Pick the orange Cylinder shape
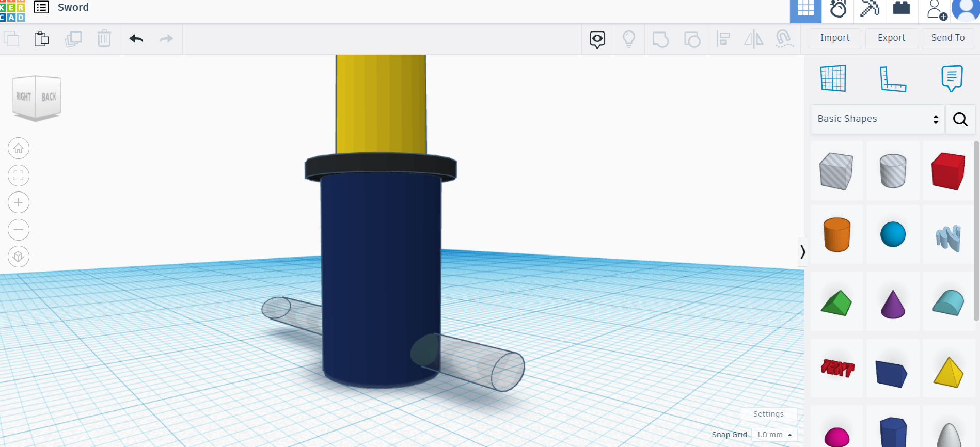The height and width of the screenshot is (447, 980). point(836,234)
